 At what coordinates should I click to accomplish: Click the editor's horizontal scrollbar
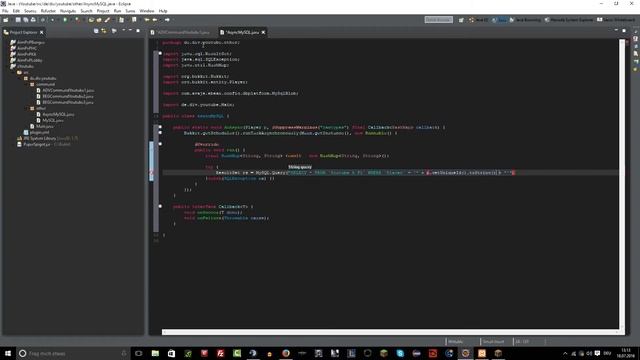[391, 332]
